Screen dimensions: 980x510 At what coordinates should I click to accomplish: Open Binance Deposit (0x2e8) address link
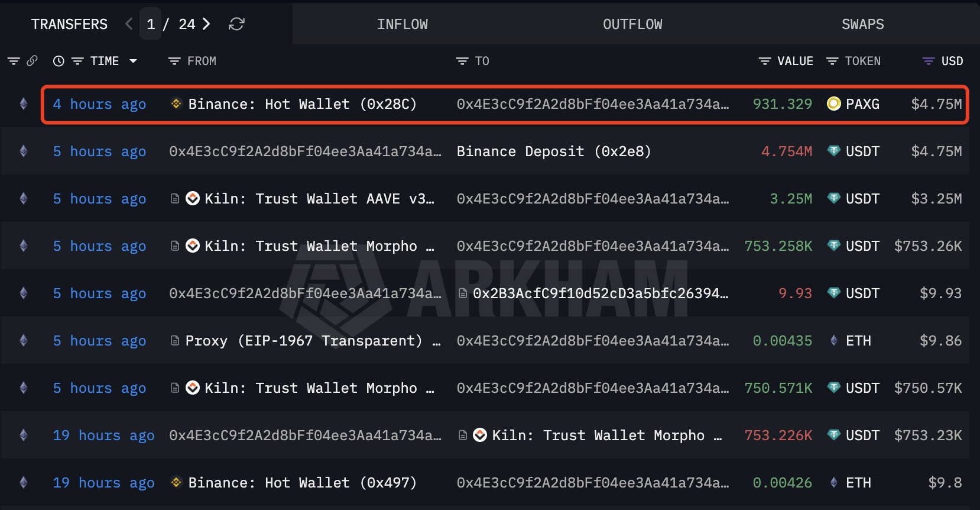554,151
